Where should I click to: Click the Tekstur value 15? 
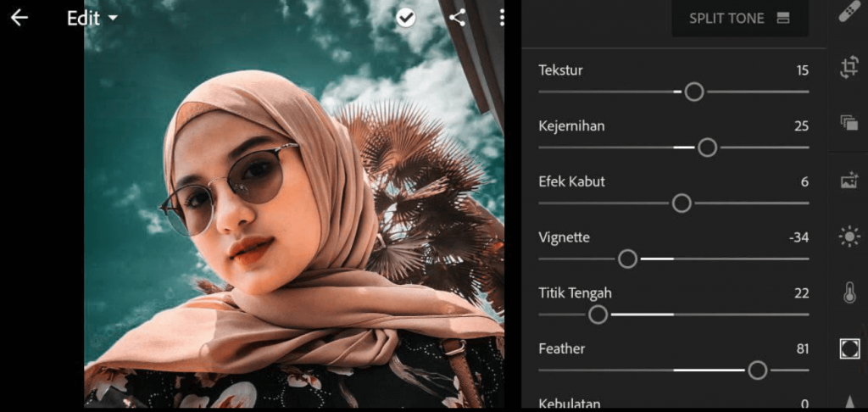(802, 70)
